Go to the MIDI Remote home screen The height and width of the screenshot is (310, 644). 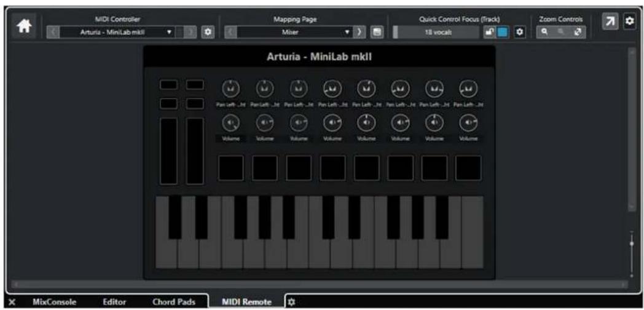[23, 26]
